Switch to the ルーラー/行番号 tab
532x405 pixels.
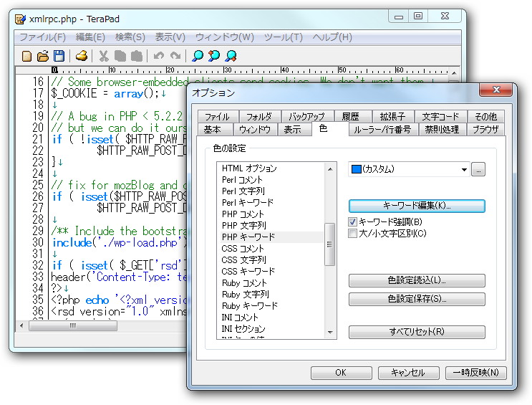coord(383,130)
